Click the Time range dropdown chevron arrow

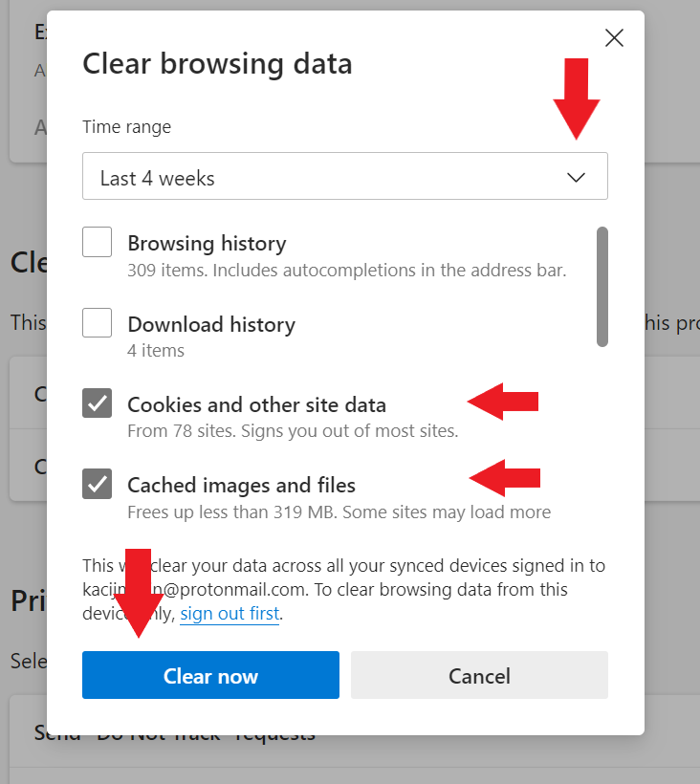[x=576, y=177]
